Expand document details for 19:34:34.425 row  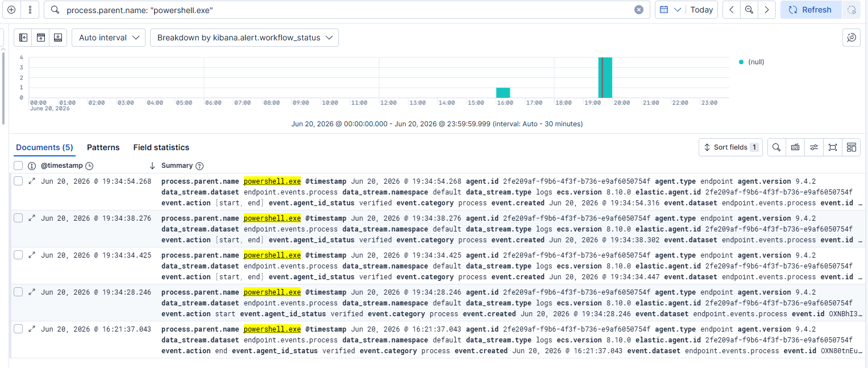tap(32, 255)
